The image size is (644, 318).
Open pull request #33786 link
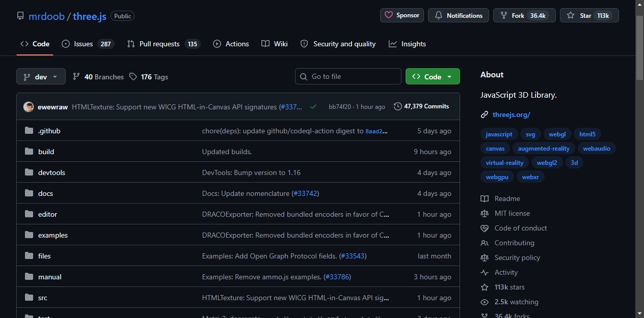[x=337, y=277]
